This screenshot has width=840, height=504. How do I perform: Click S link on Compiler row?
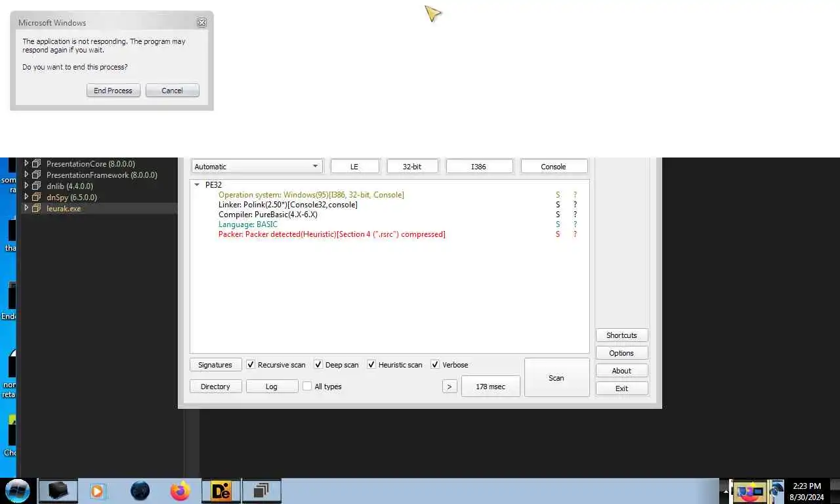(558, 215)
